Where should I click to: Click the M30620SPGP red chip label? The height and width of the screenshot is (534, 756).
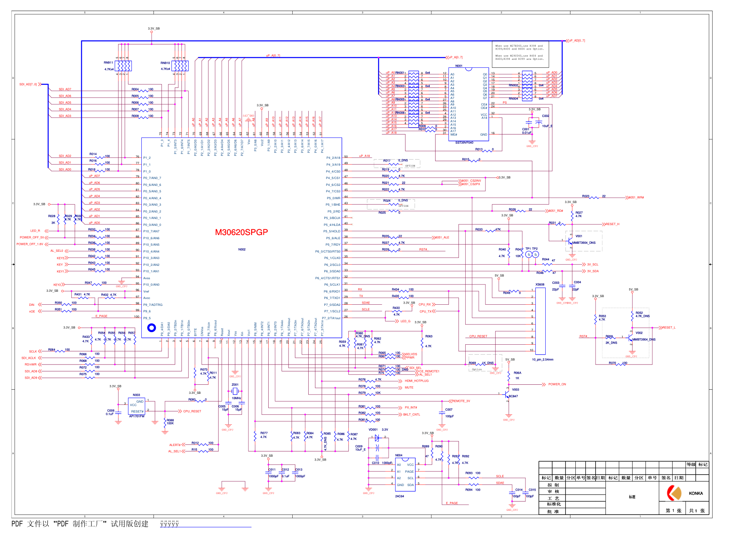[241, 232]
